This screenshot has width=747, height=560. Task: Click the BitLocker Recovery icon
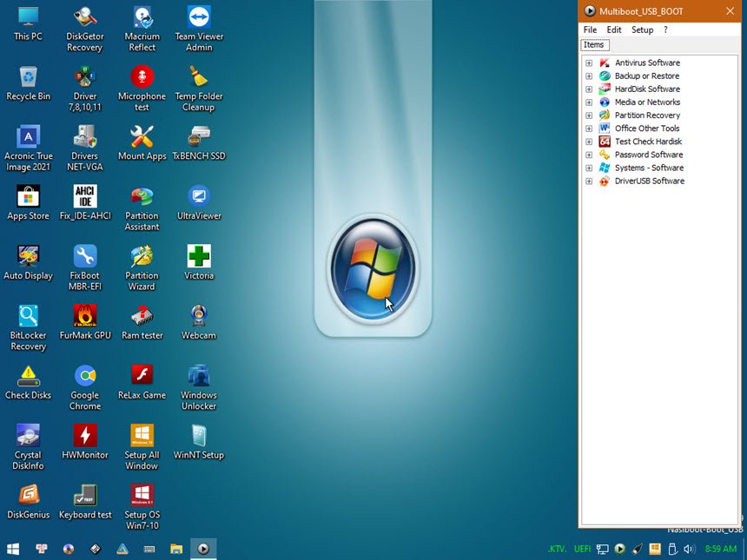(28, 327)
